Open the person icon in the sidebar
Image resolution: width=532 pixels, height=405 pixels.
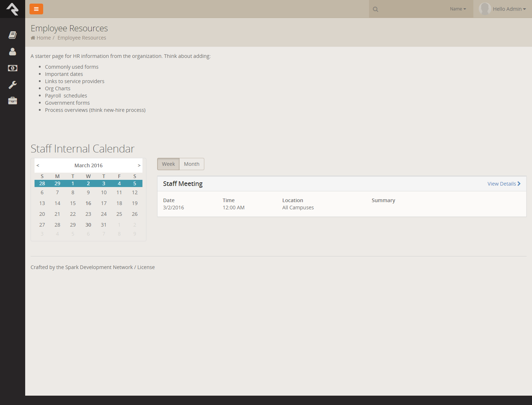point(13,52)
